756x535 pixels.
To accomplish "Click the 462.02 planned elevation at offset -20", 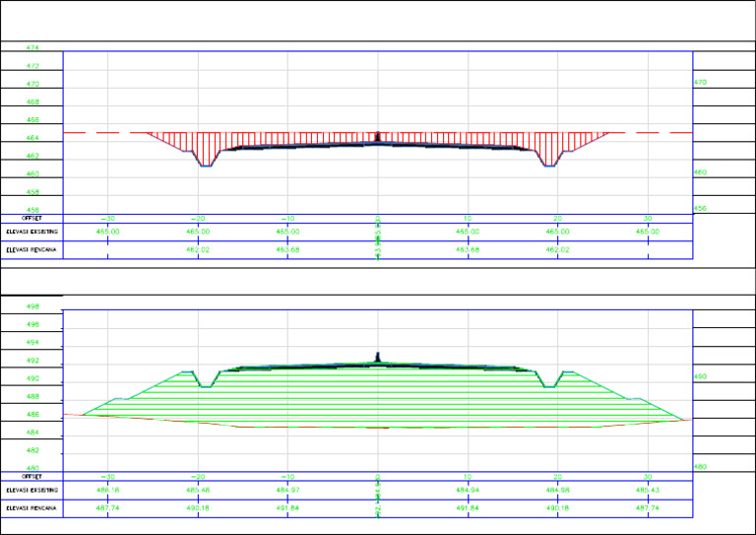I will (198, 250).
